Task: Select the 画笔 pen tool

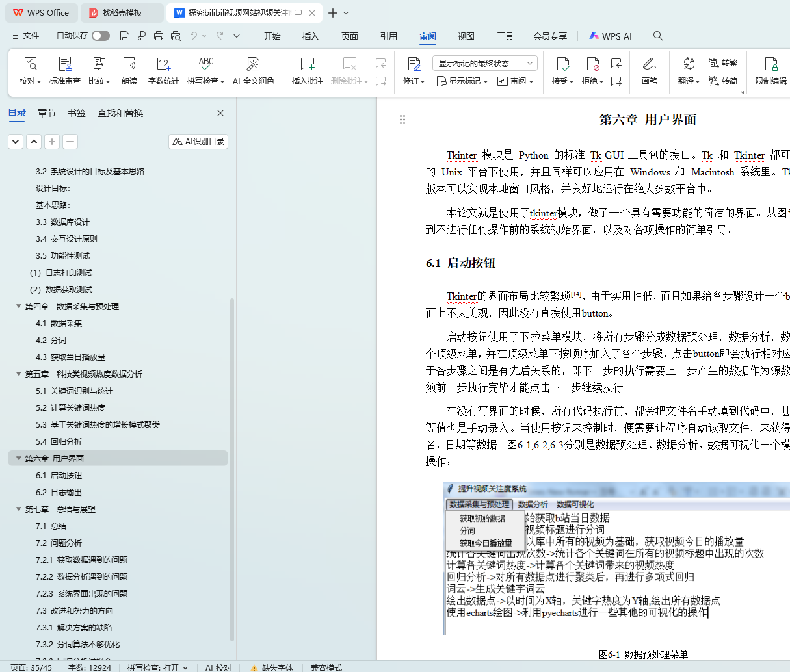Action: pyautogui.click(x=649, y=64)
